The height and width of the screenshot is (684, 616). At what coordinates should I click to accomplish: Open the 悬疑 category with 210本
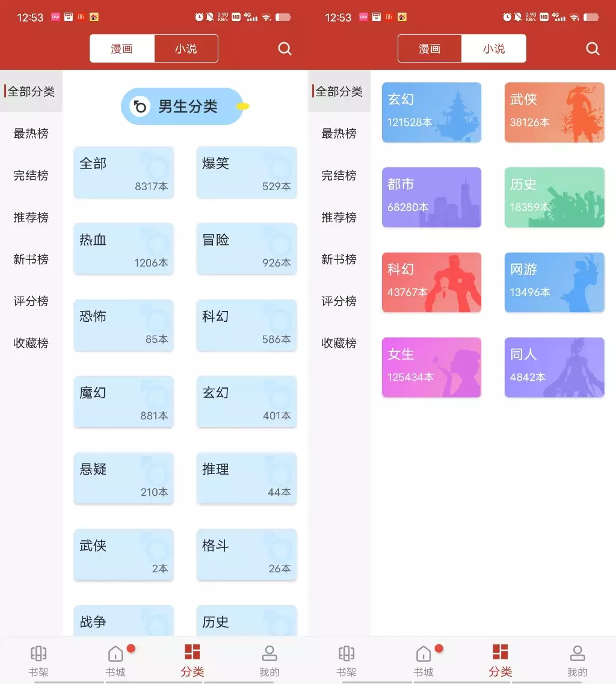(123, 478)
